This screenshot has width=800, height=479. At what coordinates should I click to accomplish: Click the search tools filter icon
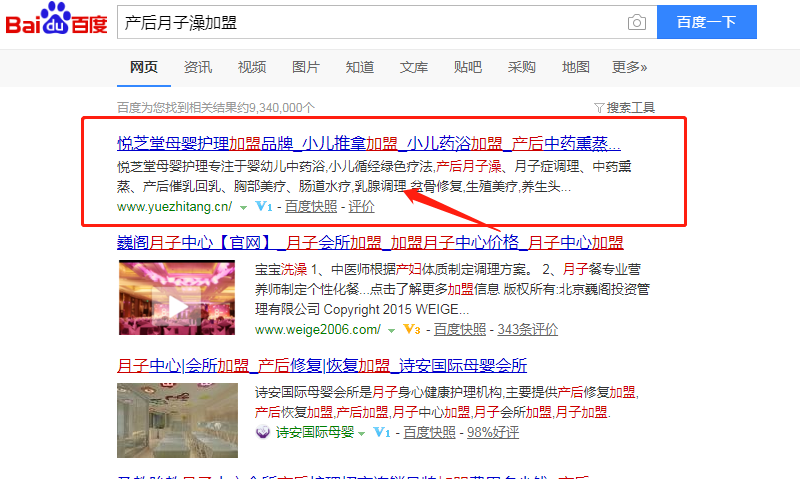click(599, 107)
